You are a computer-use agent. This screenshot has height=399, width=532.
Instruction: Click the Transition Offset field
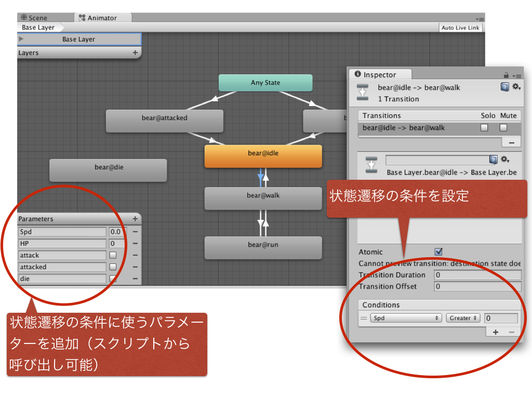point(477,286)
